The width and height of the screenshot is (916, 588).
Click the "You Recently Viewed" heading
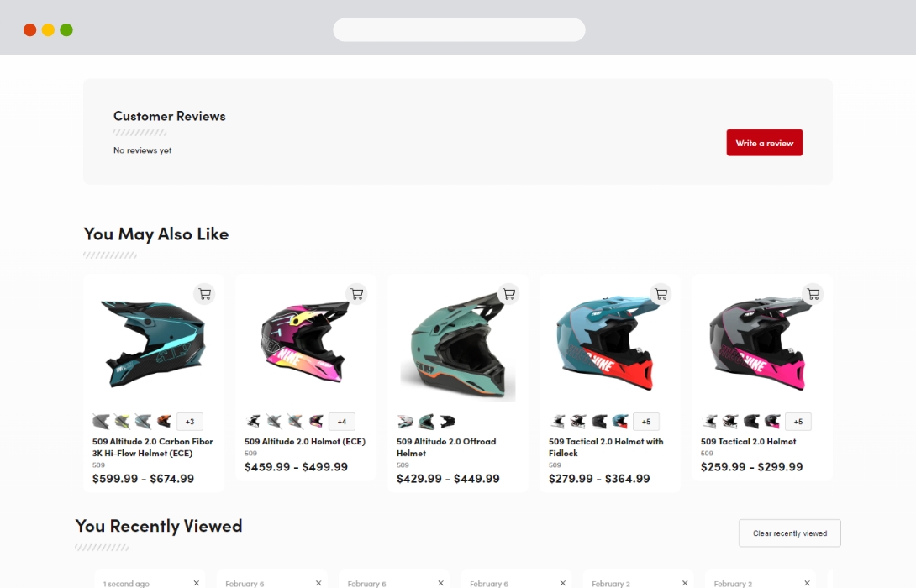pyautogui.click(x=158, y=526)
